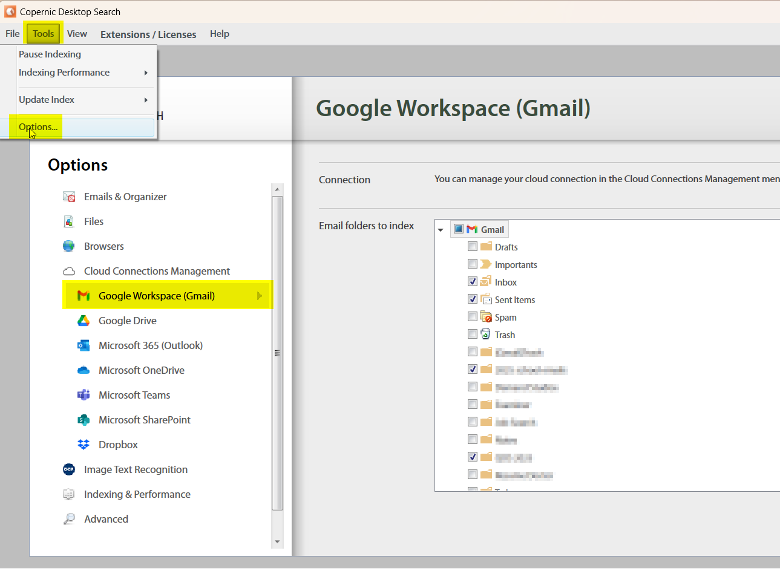
Task: Open the Microsoft OneDrive icon entry
Action: point(84,370)
